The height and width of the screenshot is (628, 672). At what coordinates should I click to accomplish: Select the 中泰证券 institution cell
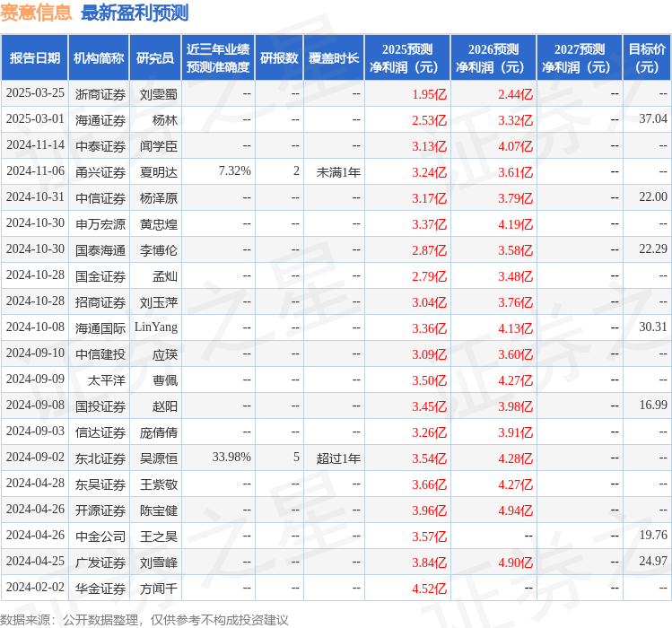[x=100, y=146]
